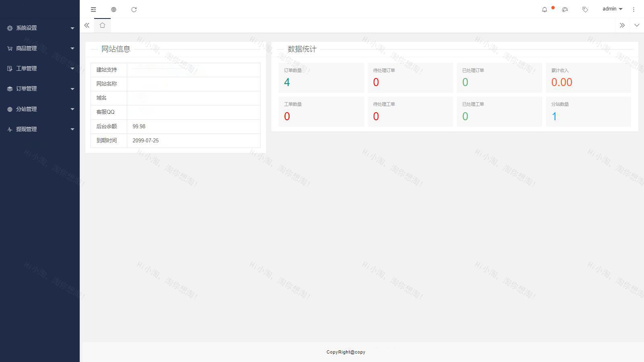Click the 后台余额 row label
The image size is (644, 362).
(x=107, y=126)
